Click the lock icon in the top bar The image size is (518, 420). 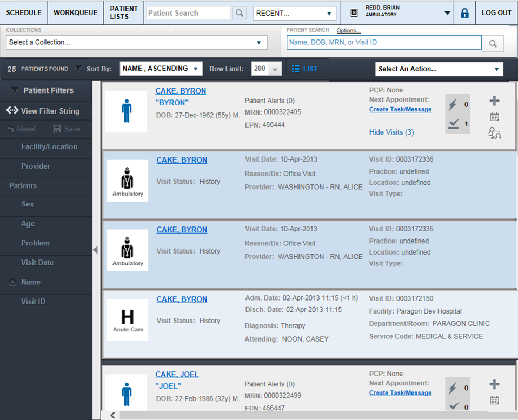point(464,12)
